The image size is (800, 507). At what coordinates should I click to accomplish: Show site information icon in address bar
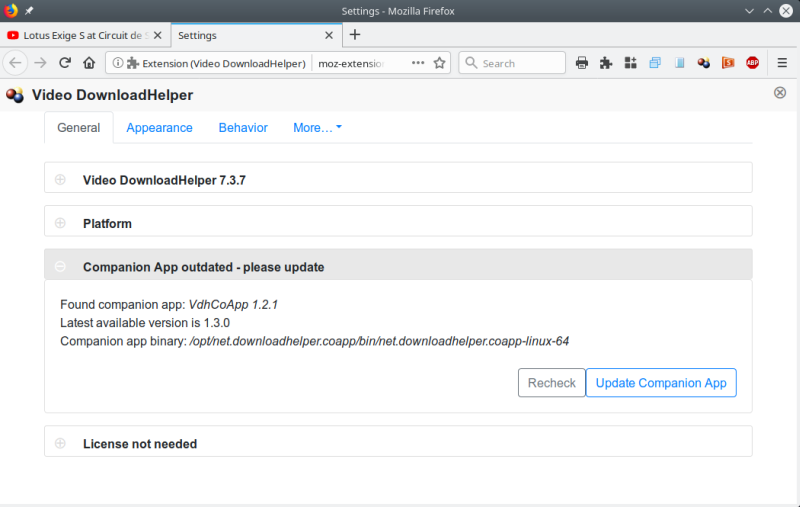pos(117,63)
